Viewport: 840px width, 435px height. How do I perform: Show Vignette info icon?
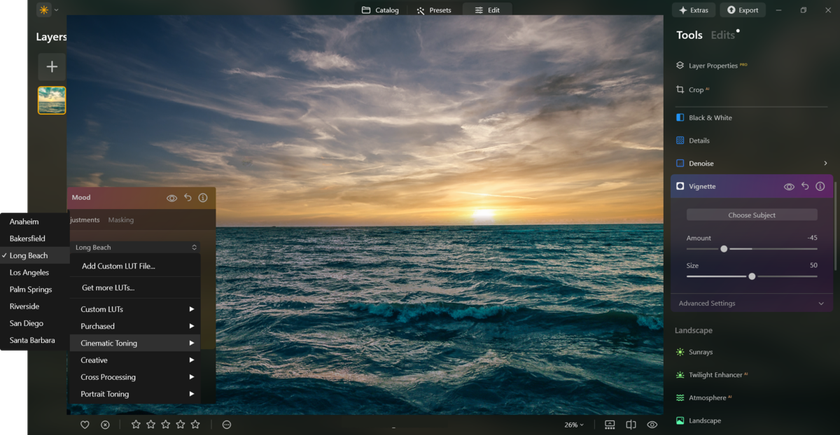tap(820, 186)
